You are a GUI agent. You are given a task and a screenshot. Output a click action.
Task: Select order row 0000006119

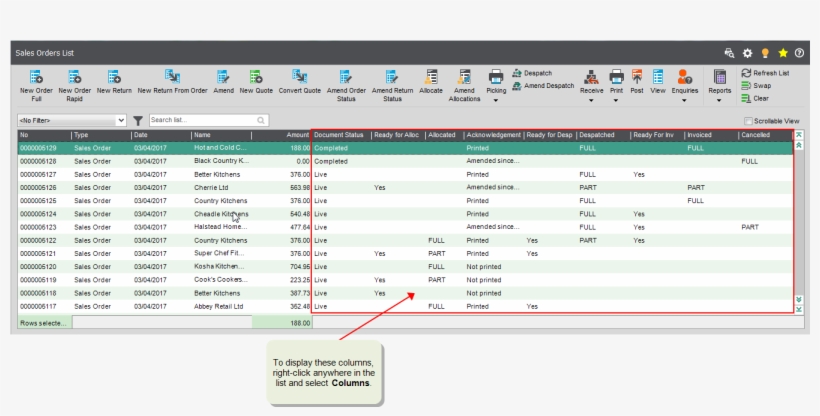click(405, 280)
